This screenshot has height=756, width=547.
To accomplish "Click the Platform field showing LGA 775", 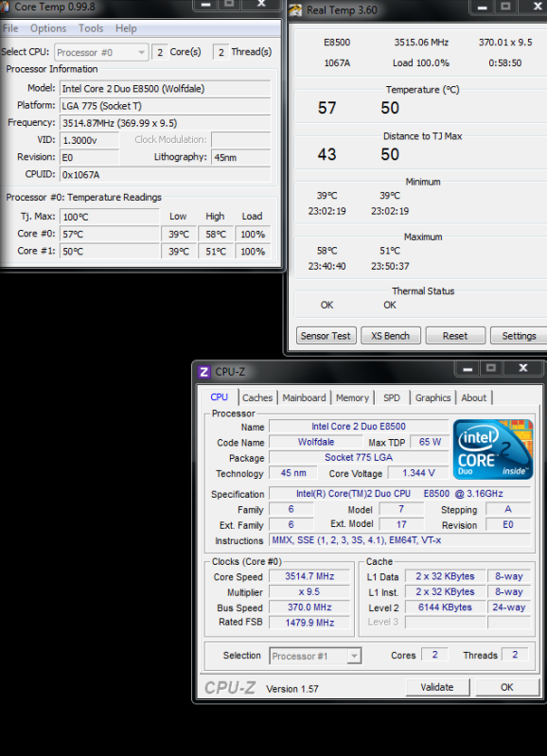I will point(165,106).
